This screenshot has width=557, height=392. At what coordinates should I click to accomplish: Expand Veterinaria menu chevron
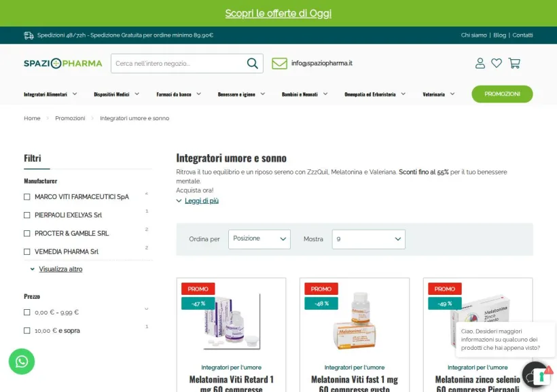(x=452, y=94)
